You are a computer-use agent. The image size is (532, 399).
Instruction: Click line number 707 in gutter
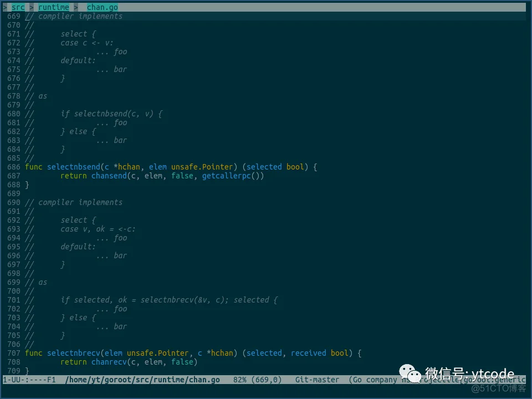click(14, 353)
